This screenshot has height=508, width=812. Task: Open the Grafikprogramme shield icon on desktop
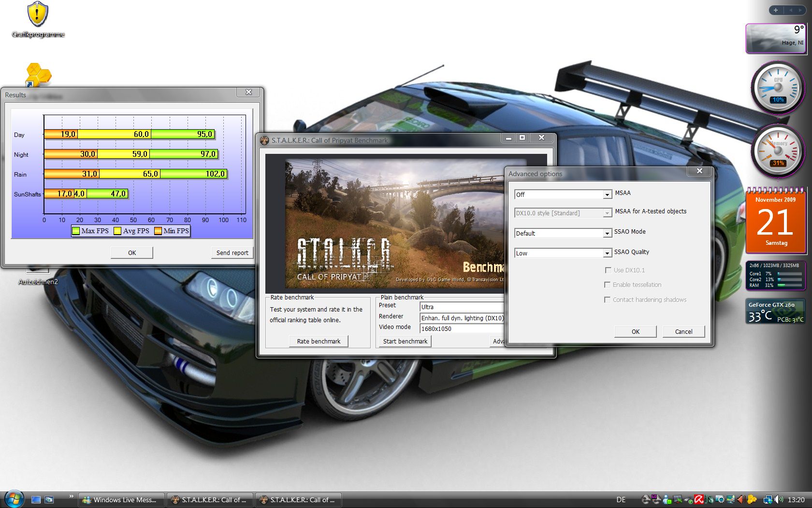coord(37,14)
